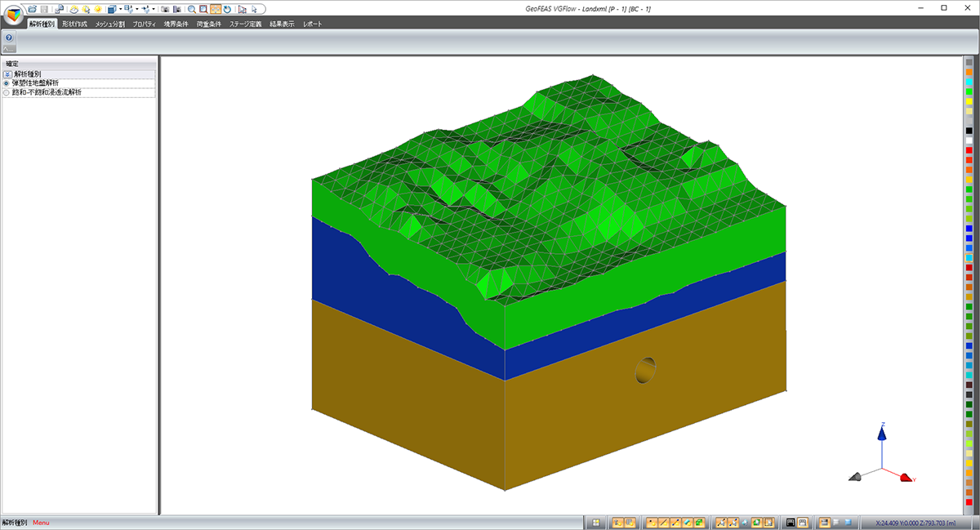Switch to the 境界条件 tab
The image size is (980, 530).
pyautogui.click(x=176, y=24)
